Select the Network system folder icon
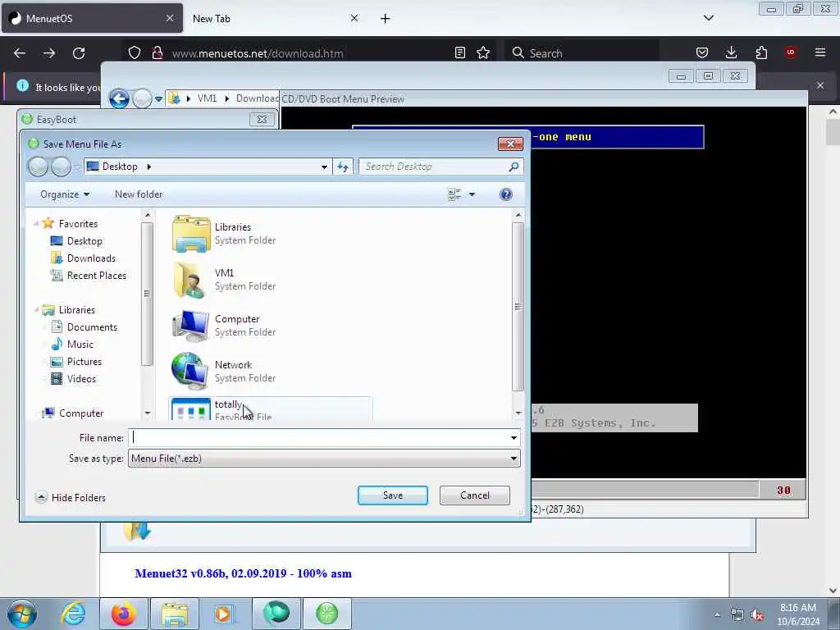Viewport: 840px width, 630px height. [x=191, y=372]
